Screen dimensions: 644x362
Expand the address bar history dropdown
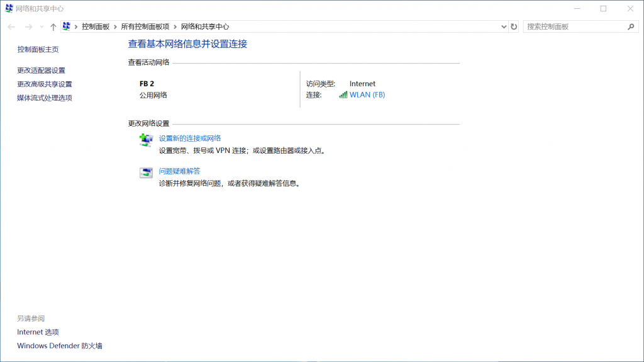[504, 27]
